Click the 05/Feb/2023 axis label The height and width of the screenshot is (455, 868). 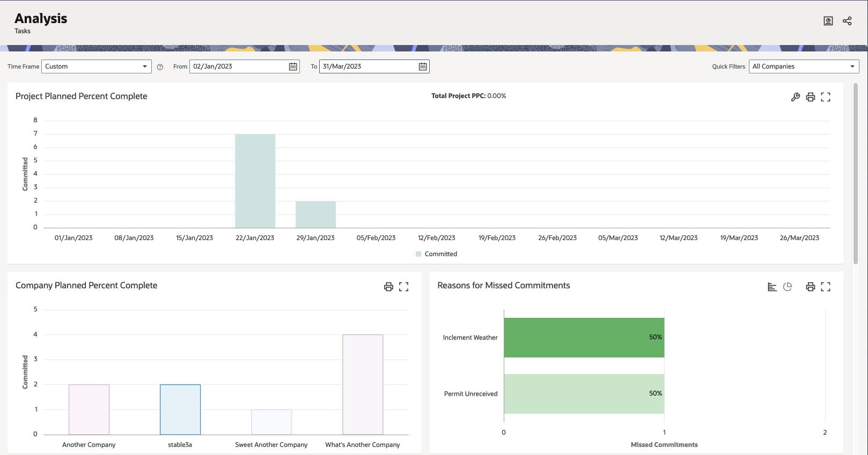pyautogui.click(x=376, y=238)
